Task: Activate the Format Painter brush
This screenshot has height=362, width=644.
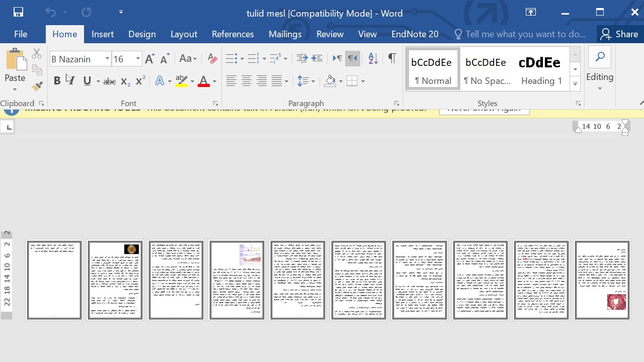Action: click(37, 86)
